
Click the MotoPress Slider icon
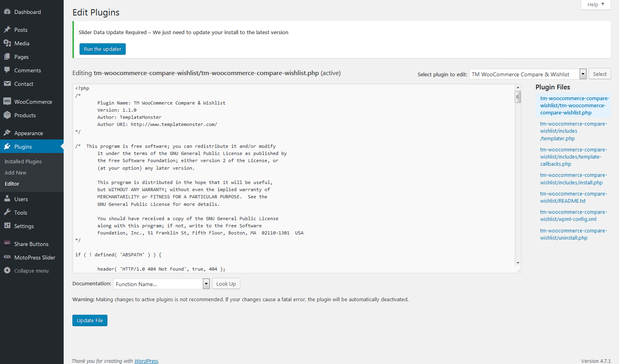[x=7, y=258]
